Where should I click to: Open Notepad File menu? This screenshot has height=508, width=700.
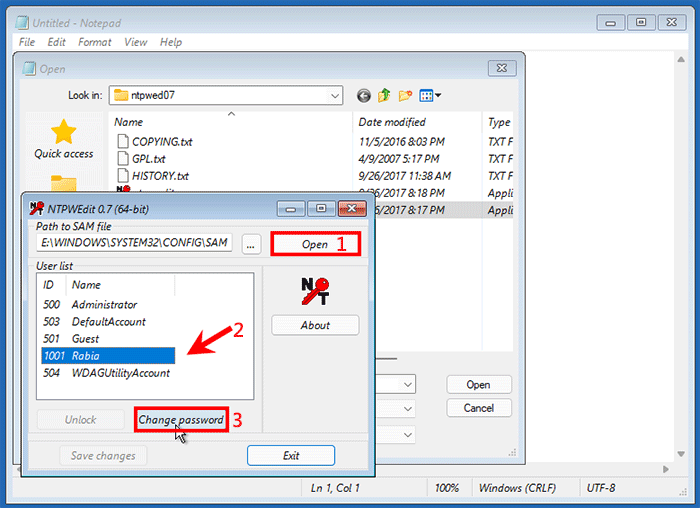(x=27, y=42)
